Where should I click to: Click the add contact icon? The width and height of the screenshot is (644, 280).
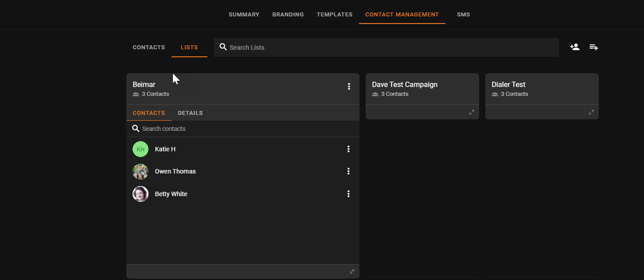tap(574, 47)
